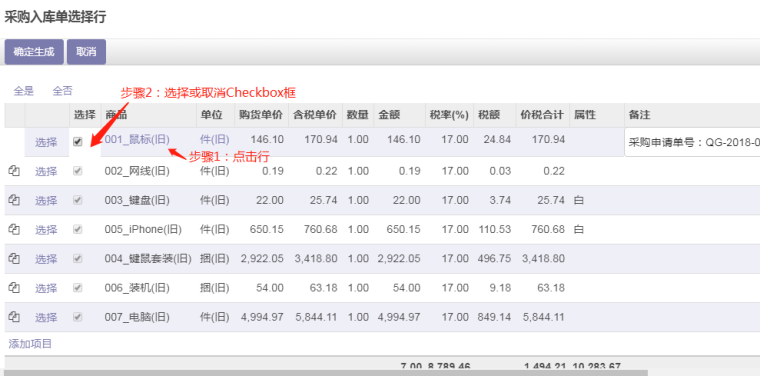Click the copy icon on the 007_电脑 row
The width and height of the screenshot is (760, 376).
point(14,317)
